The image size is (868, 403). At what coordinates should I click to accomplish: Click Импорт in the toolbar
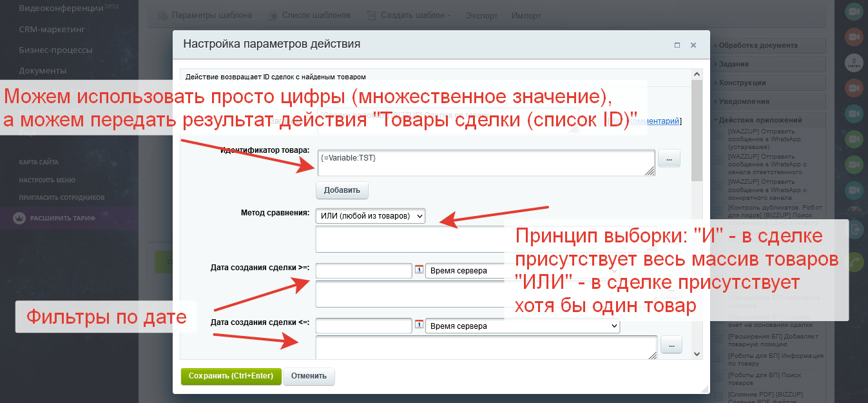526,15
